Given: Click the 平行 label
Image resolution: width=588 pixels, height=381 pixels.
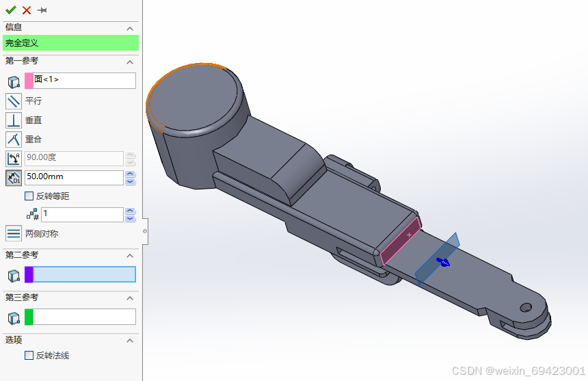Looking at the screenshot, I should pos(34,101).
